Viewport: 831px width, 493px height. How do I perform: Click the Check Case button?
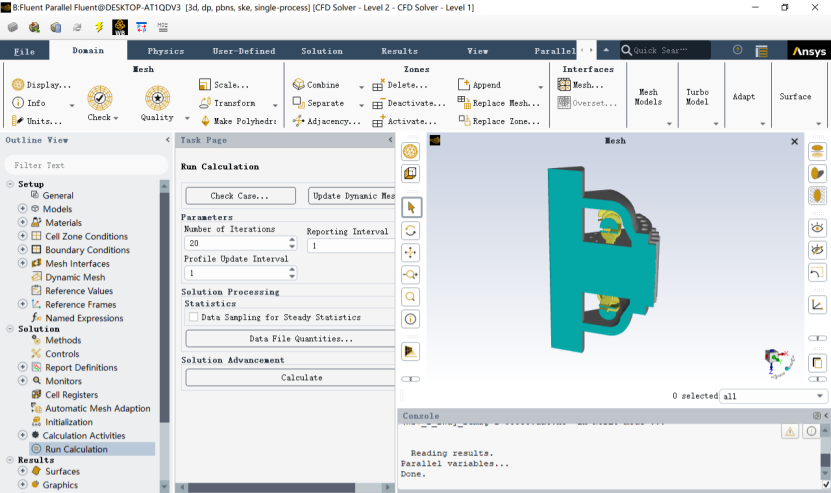pos(240,196)
